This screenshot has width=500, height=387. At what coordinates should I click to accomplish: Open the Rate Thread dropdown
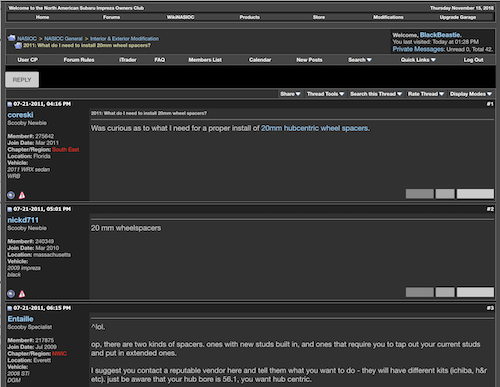426,94
